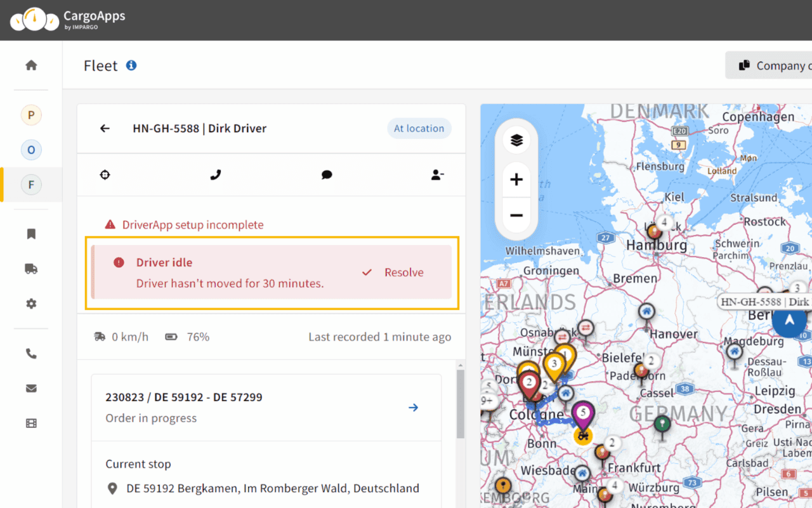Open the envelope mail icon in sidebar
The height and width of the screenshot is (508, 812).
coord(31,389)
